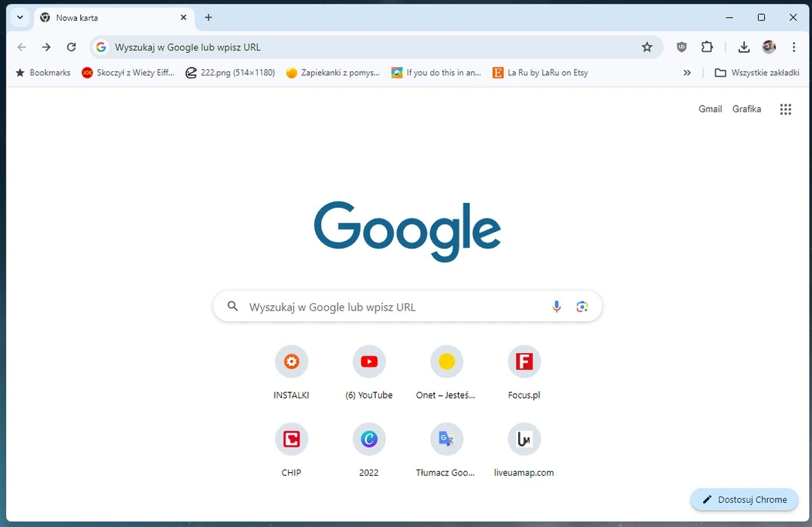The width and height of the screenshot is (812, 527).
Task: Open the Zapiekanki z pomys... bookmark
Action: click(x=333, y=72)
